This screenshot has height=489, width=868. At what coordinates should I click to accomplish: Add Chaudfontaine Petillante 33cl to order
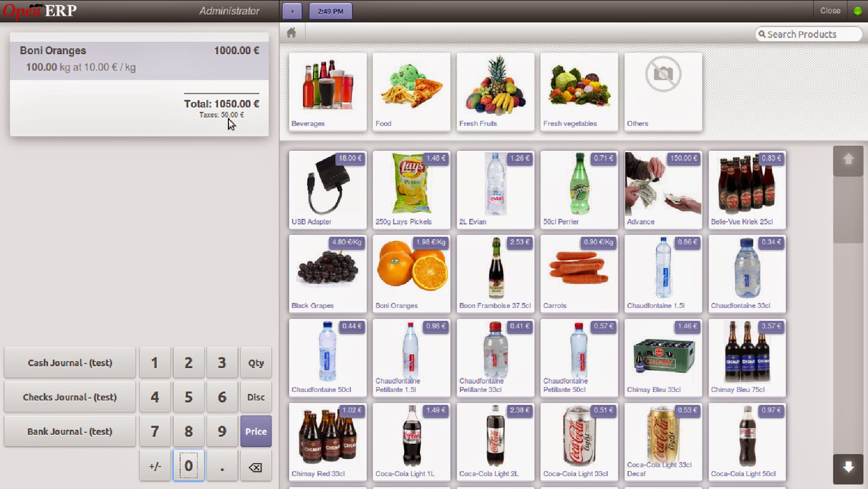coord(495,358)
